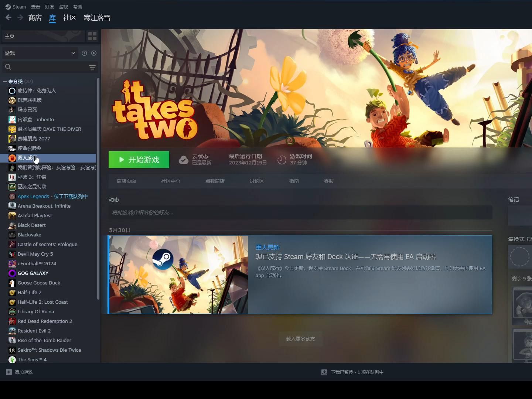Click the library list scrollbar
This screenshot has width=532, height=399.
(98, 189)
